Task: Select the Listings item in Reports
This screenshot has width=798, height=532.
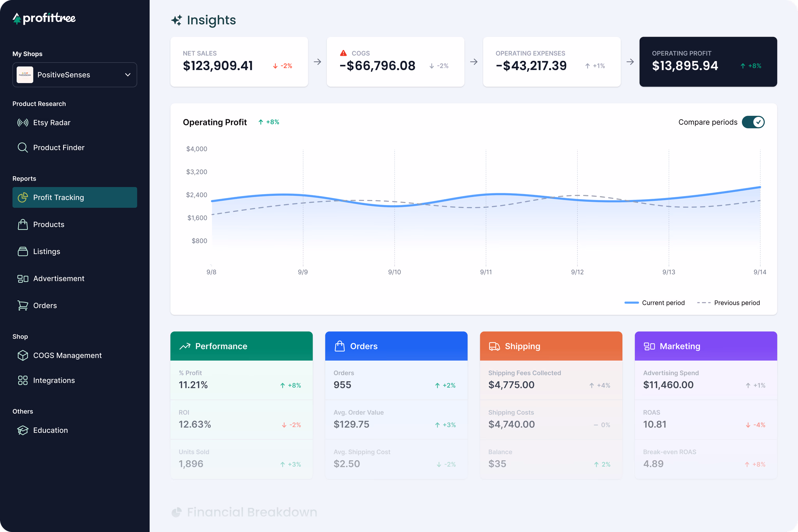Action: pos(46,251)
